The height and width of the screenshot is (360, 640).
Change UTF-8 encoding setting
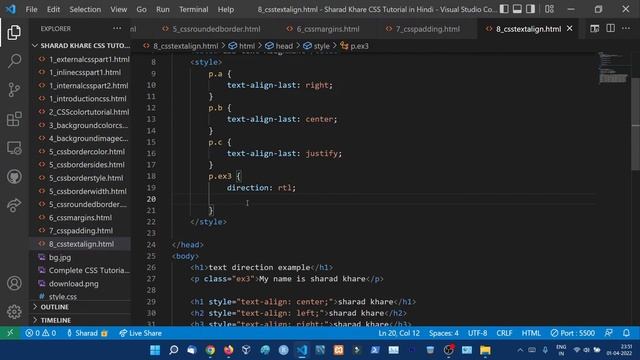(478, 333)
